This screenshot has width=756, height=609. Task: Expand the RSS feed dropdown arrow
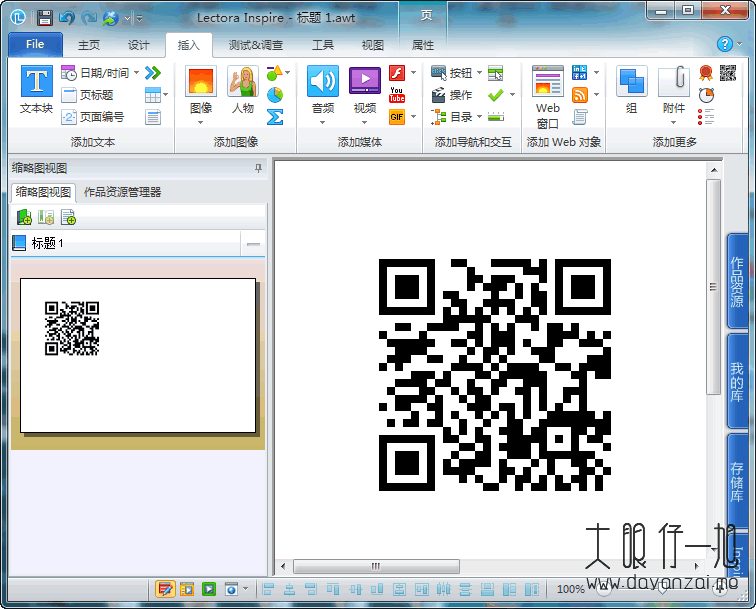pos(596,95)
